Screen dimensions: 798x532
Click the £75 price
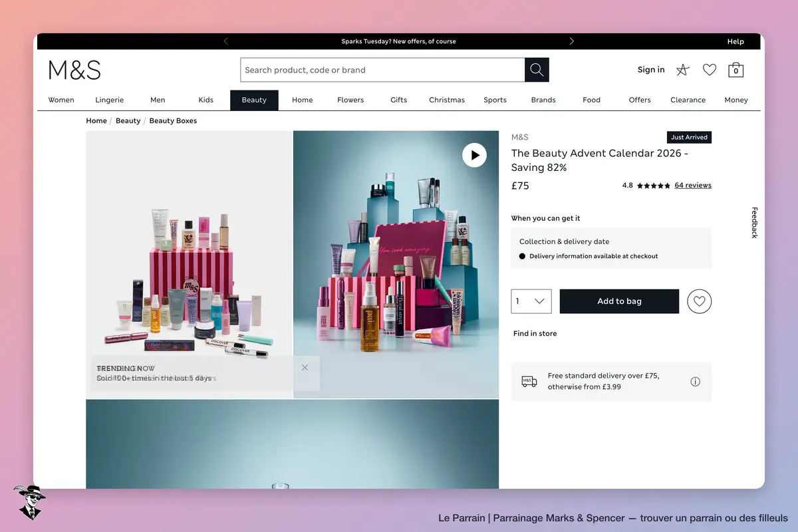tap(520, 186)
